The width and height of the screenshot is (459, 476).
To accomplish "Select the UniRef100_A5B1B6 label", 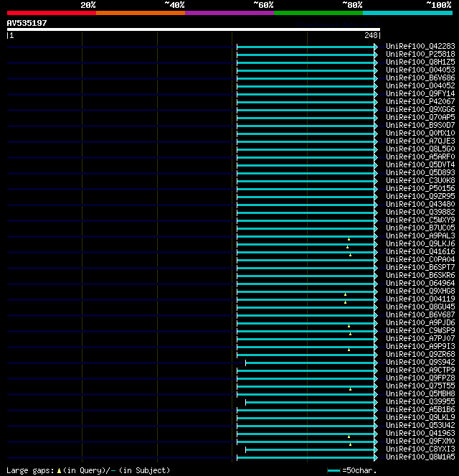I will tap(420, 409).
